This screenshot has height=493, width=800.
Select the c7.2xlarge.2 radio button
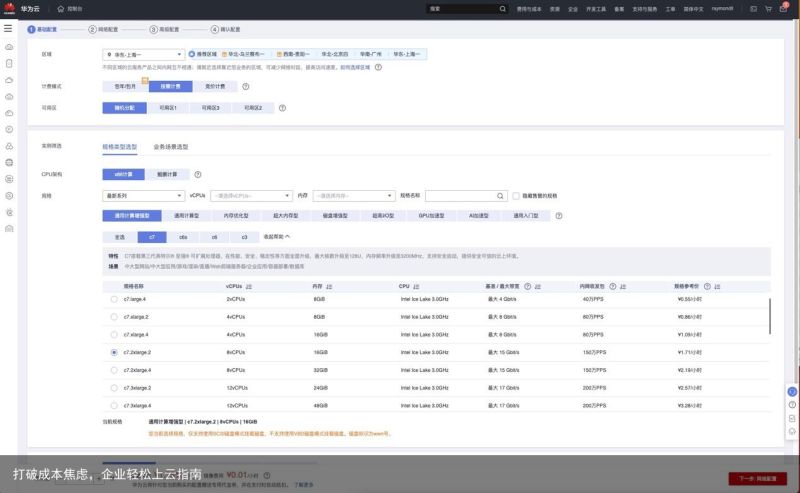coord(114,353)
